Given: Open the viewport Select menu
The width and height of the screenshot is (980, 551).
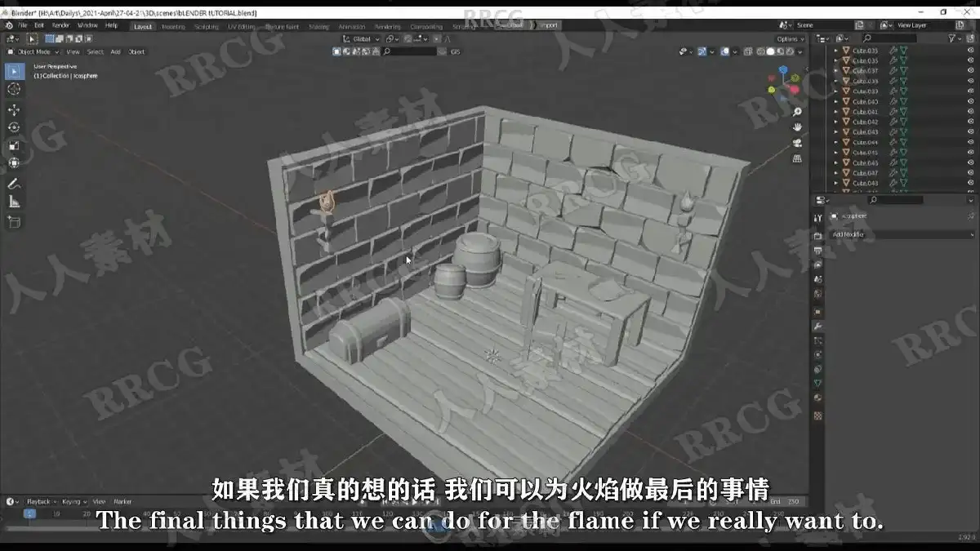Looking at the screenshot, I should (96, 51).
